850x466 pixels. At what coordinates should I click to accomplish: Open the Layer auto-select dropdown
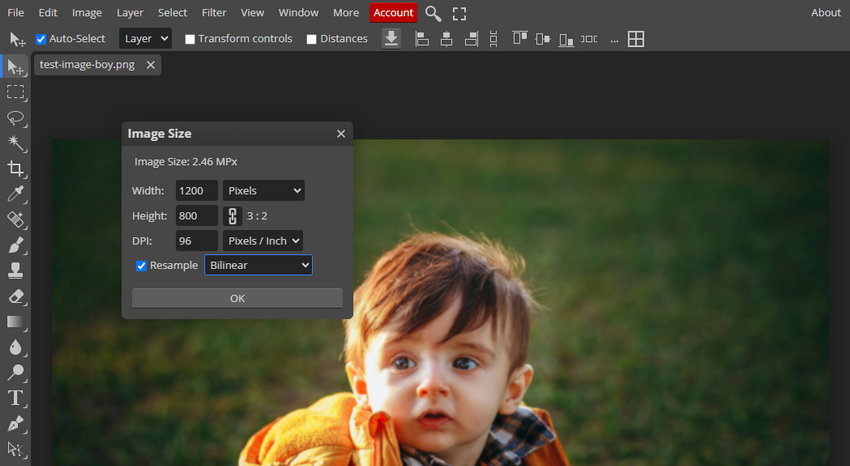145,38
